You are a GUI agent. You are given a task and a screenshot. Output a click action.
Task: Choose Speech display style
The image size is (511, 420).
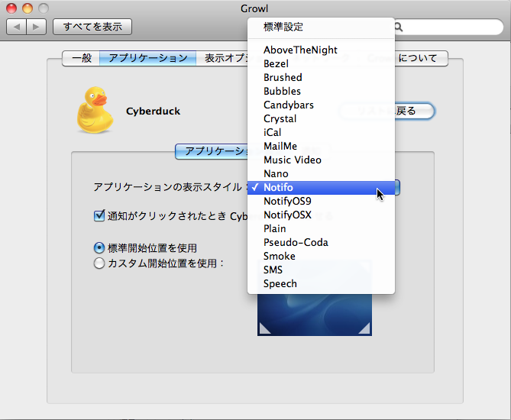pyautogui.click(x=321, y=284)
